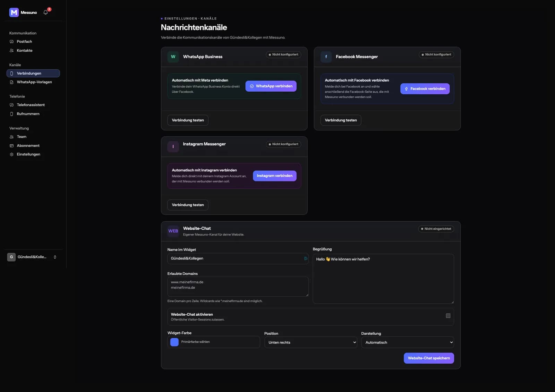Click WhatsApp's Nicht konfiguriert status badge
The height and width of the screenshot is (392, 555).
283,54
